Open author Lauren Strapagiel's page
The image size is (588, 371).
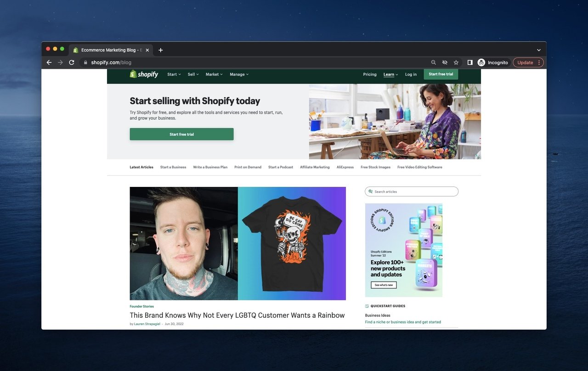147,324
